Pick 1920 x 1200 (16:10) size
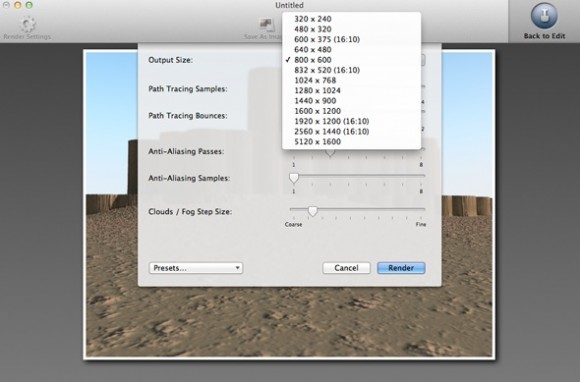This screenshot has width=580, height=382. pyautogui.click(x=351, y=121)
